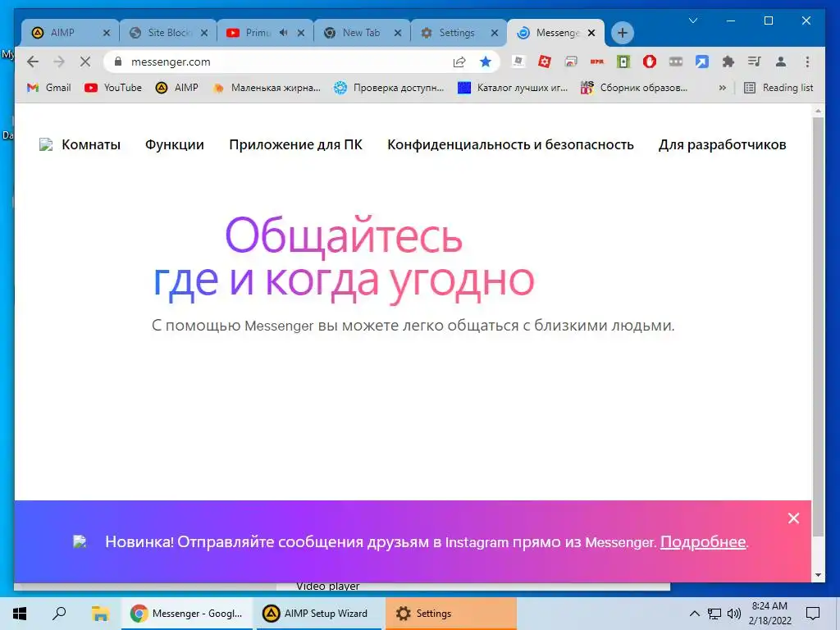Open the notification center
Screen dimensions: 840x630
tap(813, 614)
